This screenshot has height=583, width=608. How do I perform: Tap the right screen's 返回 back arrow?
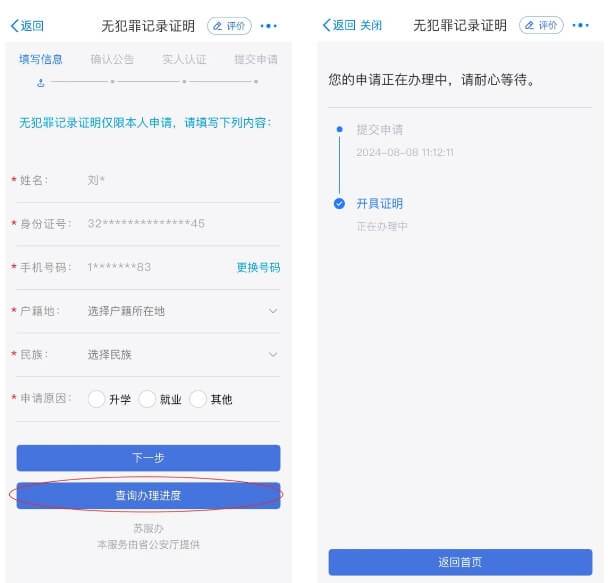click(x=339, y=25)
